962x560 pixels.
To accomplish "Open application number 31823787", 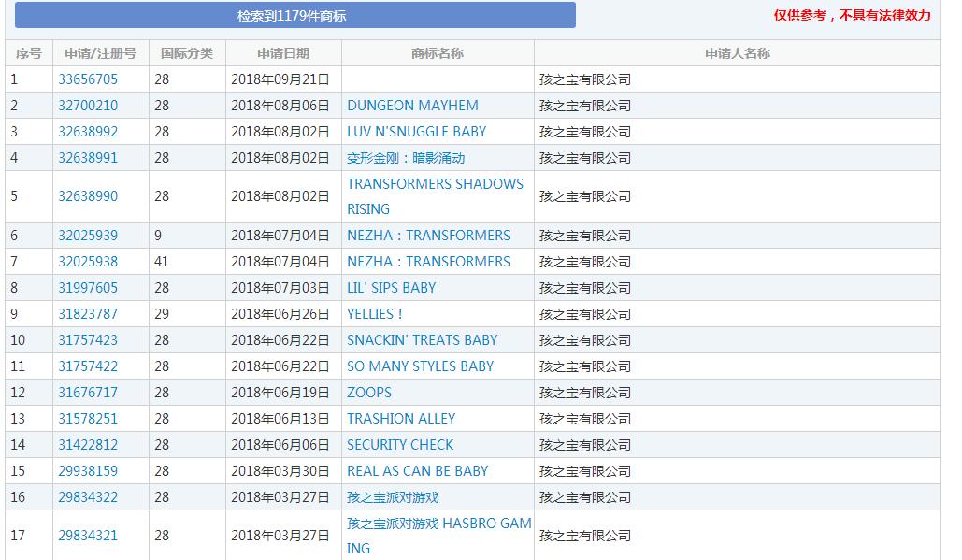I will pos(88,314).
